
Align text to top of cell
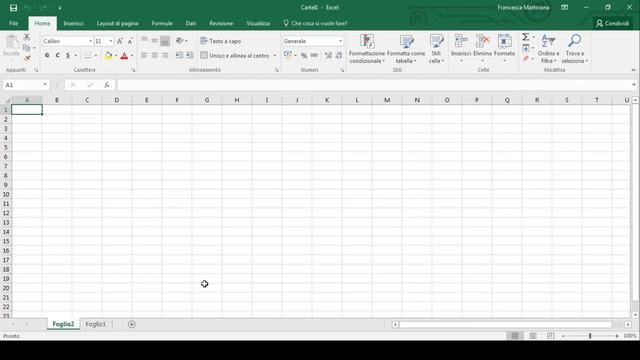click(144, 40)
